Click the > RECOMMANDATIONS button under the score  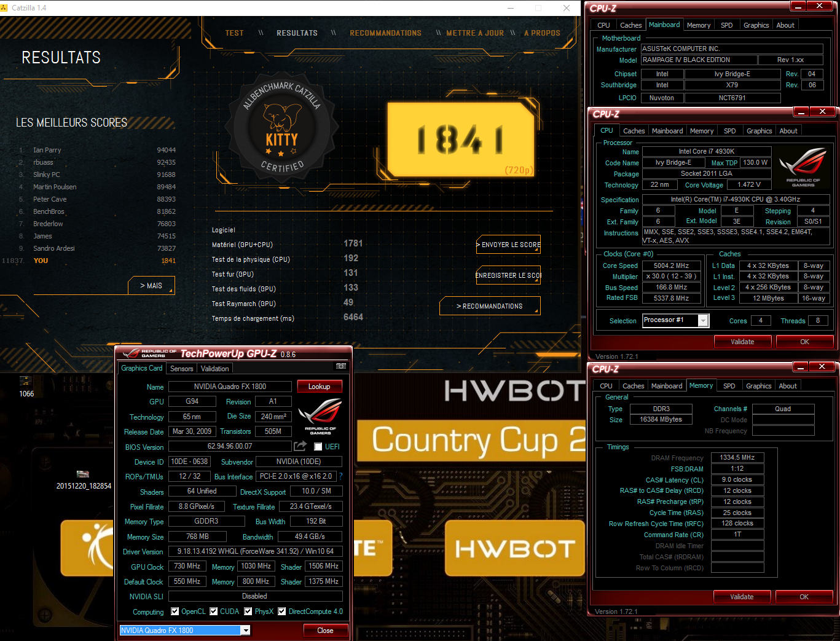pos(490,306)
